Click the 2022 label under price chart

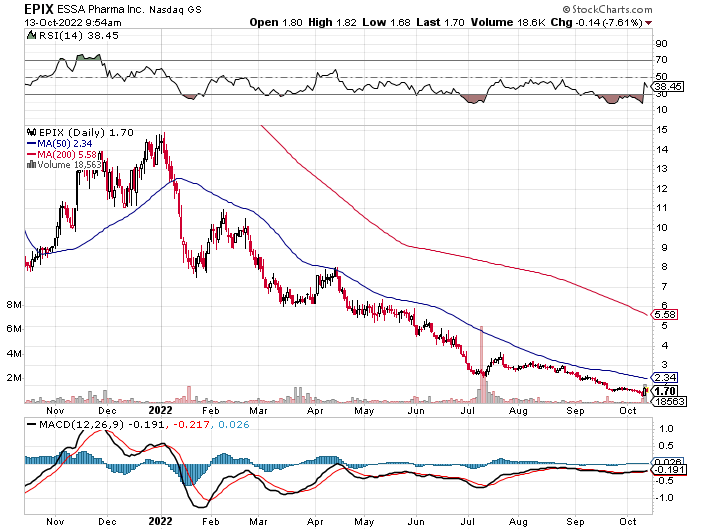point(160,410)
